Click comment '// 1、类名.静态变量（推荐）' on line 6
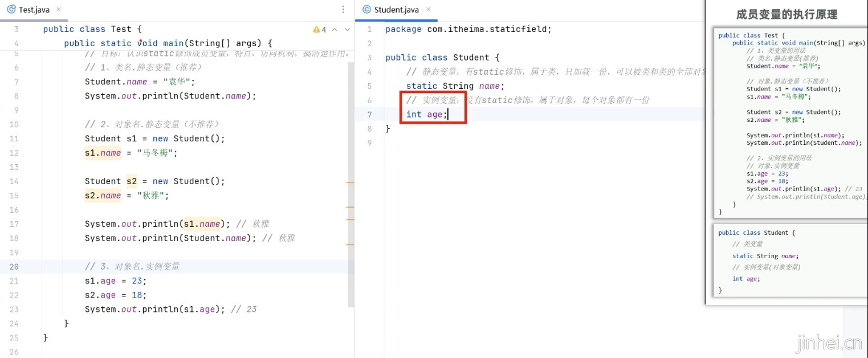 point(144,67)
